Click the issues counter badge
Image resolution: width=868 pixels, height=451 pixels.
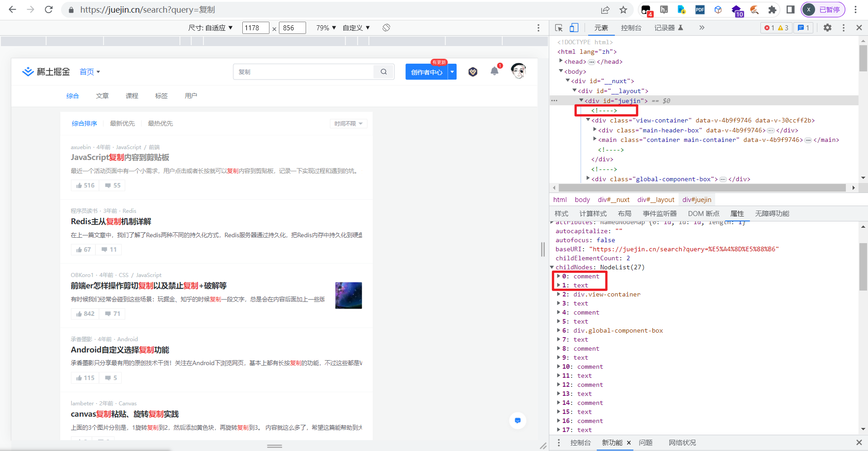coord(803,28)
